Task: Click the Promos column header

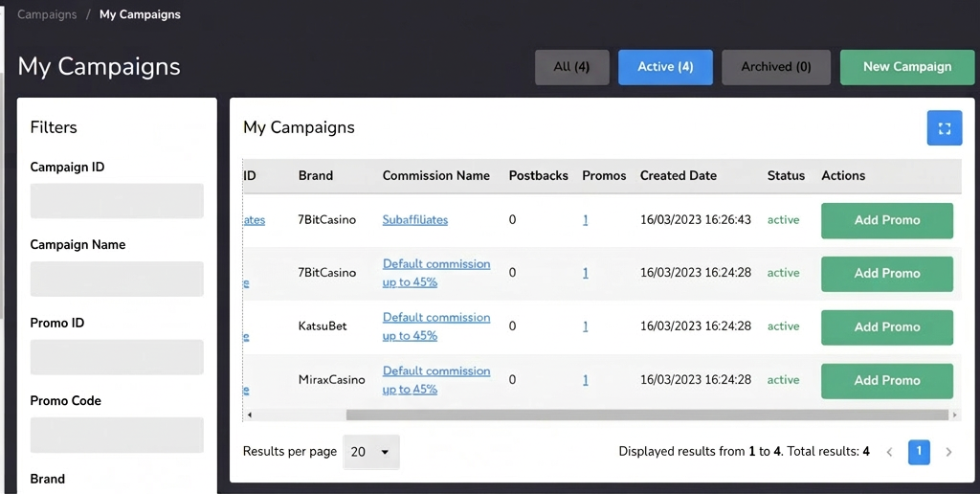Action: pos(604,176)
